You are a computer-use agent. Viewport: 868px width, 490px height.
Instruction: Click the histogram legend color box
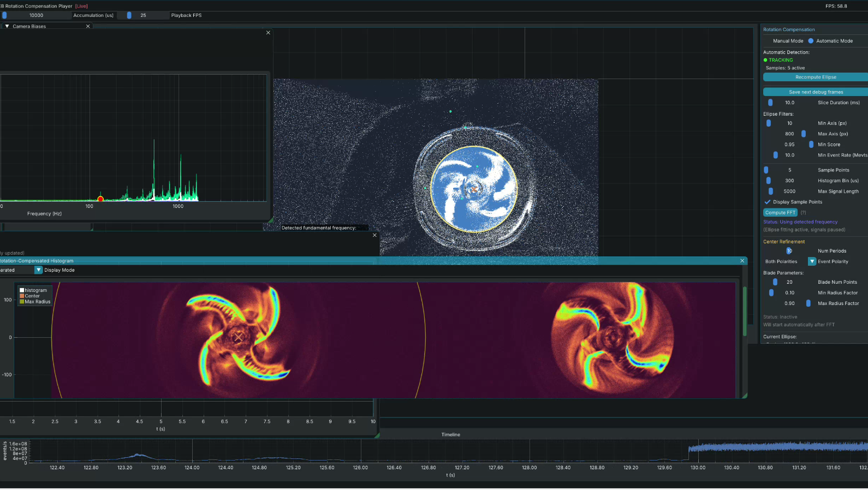(22, 290)
